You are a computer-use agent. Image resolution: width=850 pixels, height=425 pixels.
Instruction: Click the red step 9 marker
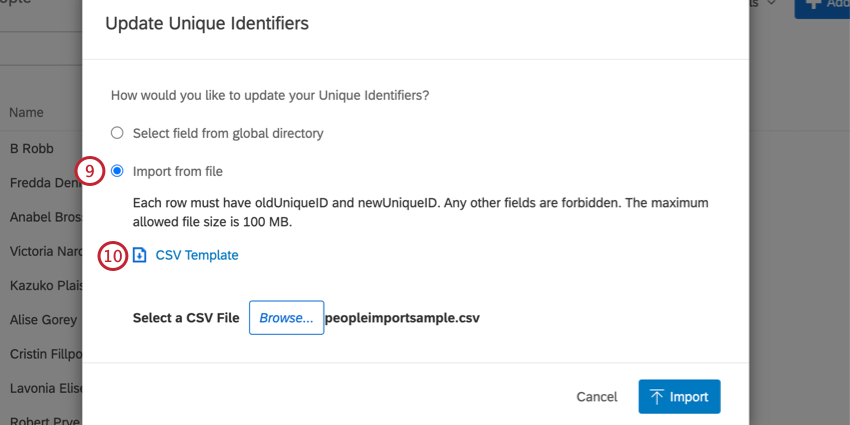pyautogui.click(x=90, y=171)
